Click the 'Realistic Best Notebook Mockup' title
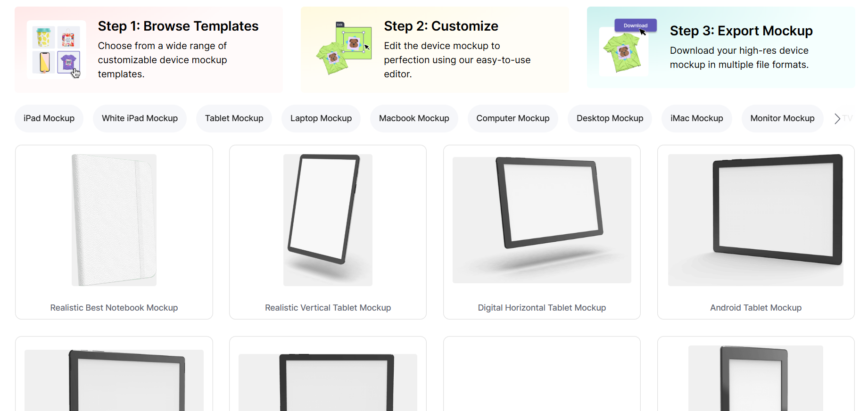This screenshot has width=868, height=411. tap(114, 308)
